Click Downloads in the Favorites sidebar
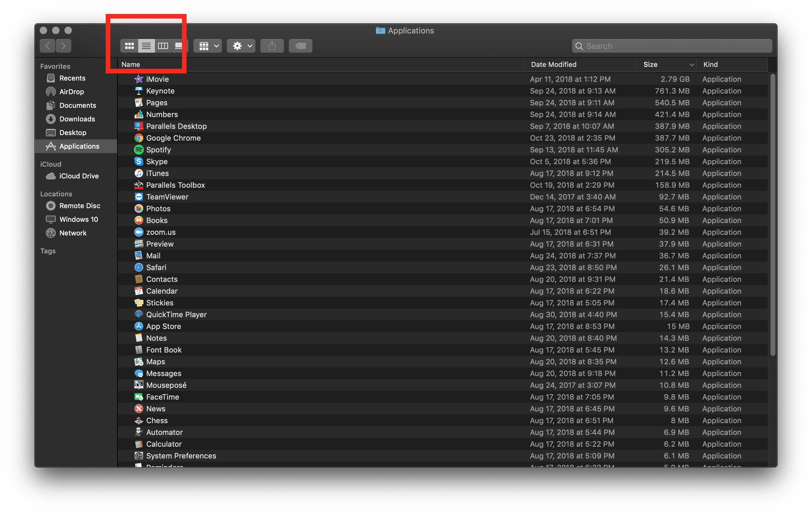 click(x=76, y=118)
